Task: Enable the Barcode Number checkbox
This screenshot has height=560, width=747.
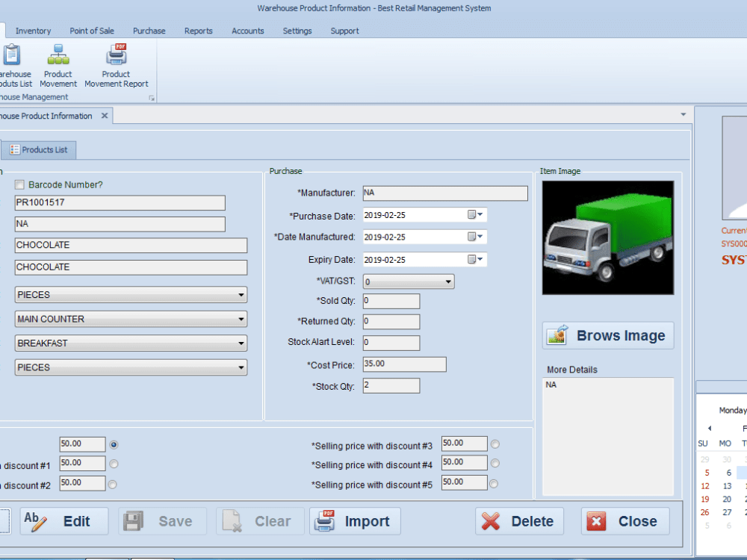Action: coord(19,184)
